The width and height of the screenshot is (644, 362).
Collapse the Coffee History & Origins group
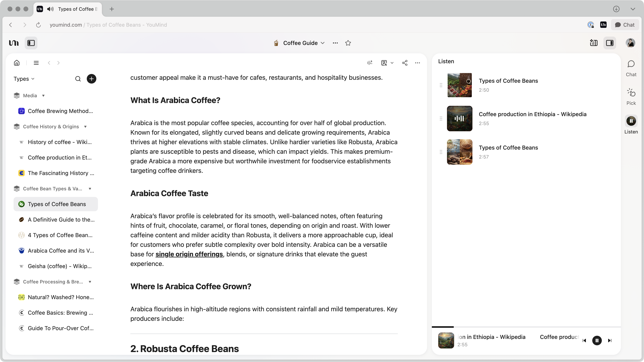click(x=85, y=127)
